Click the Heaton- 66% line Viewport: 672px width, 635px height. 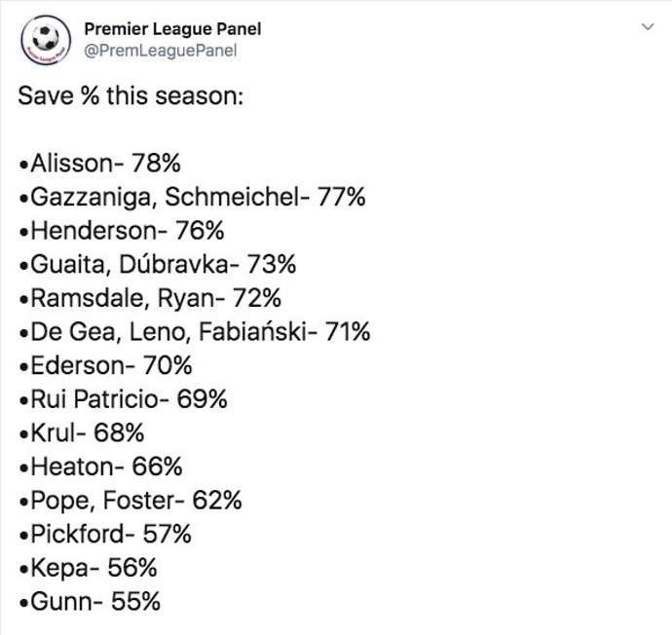pyautogui.click(x=101, y=467)
